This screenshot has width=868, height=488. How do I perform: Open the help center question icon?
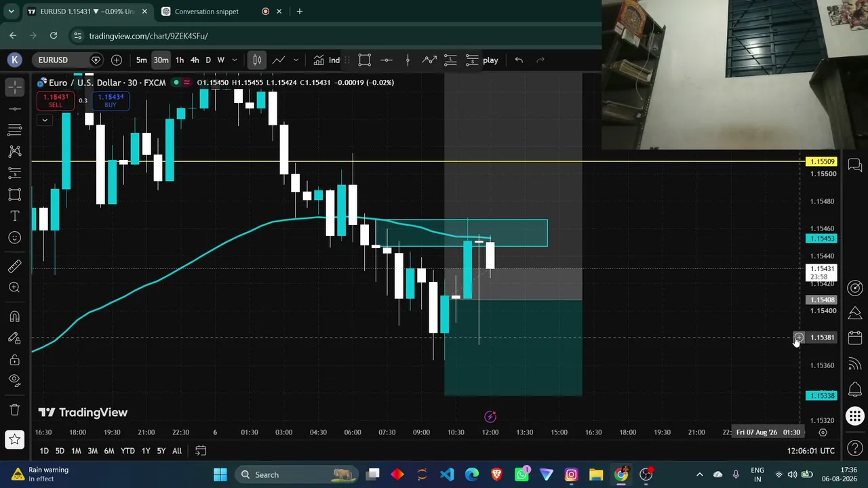(855, 447)
